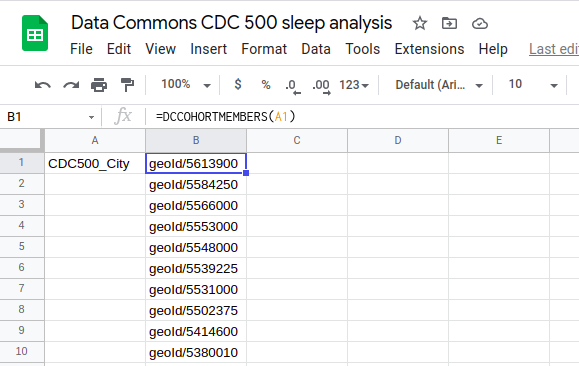This screenshot has height=366, width=579.
Task: Select the Paint format roller icon
Action: pyautogui.click(x=127, y=85)
